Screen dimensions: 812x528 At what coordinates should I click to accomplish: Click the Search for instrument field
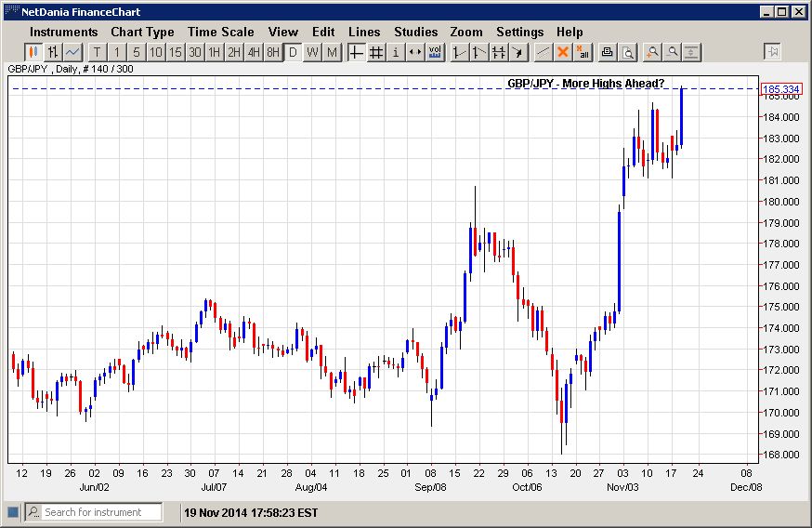(93, 512)
